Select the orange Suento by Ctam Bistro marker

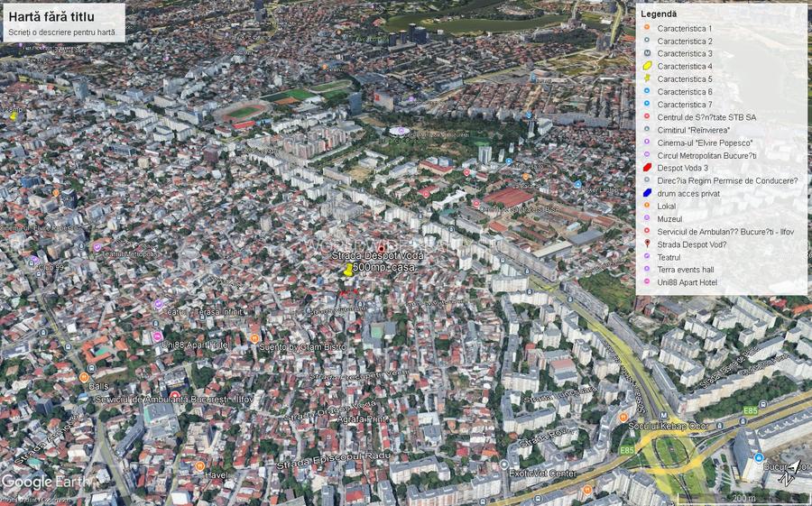(254, 338)
